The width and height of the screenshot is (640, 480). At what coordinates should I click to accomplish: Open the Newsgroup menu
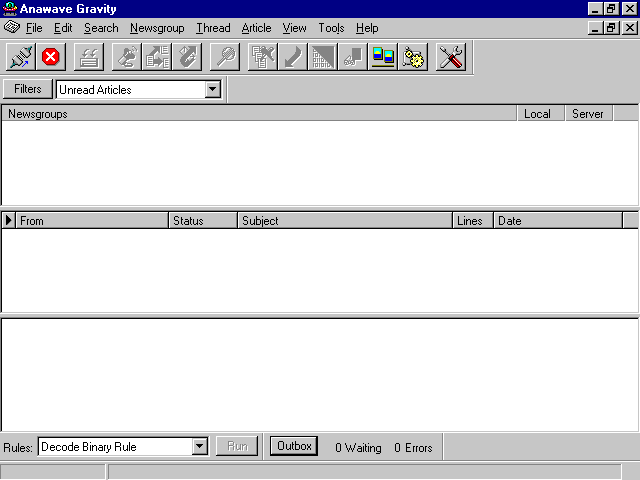click(x=157, y=28)
